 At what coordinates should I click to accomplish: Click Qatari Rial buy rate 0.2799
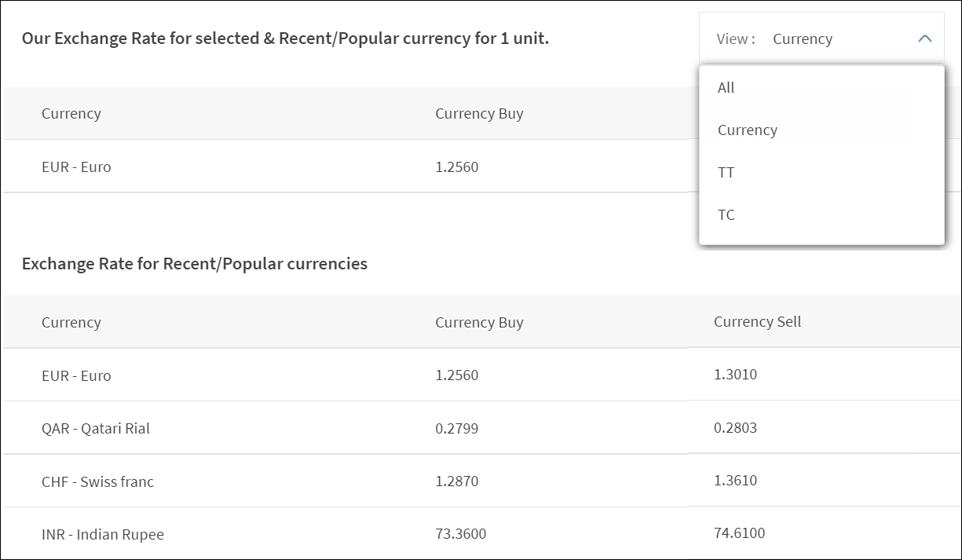[456, 429]
